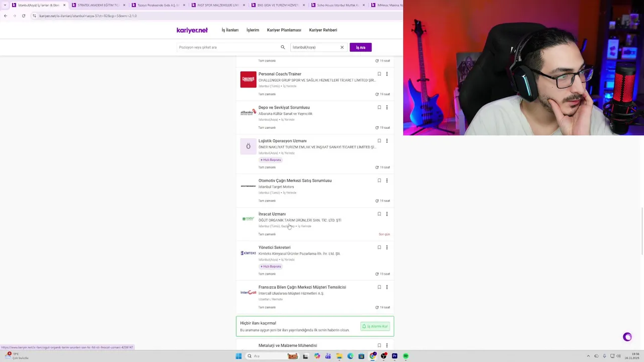The width and height of the screenshot is (644, 362).
Task: Bookmark the Fransızca Bilen Çağrı Merkezi listing
Action: tap(379, 287)
